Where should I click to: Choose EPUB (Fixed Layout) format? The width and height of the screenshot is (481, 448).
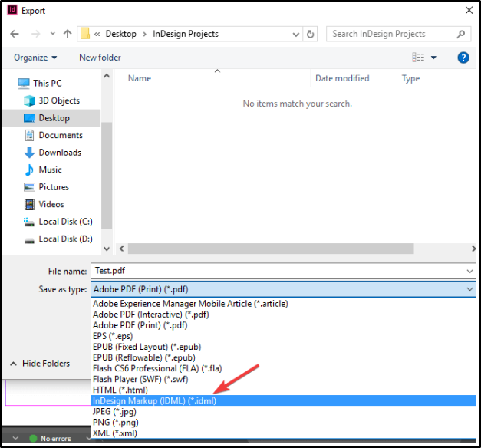[x=284, y=347]
